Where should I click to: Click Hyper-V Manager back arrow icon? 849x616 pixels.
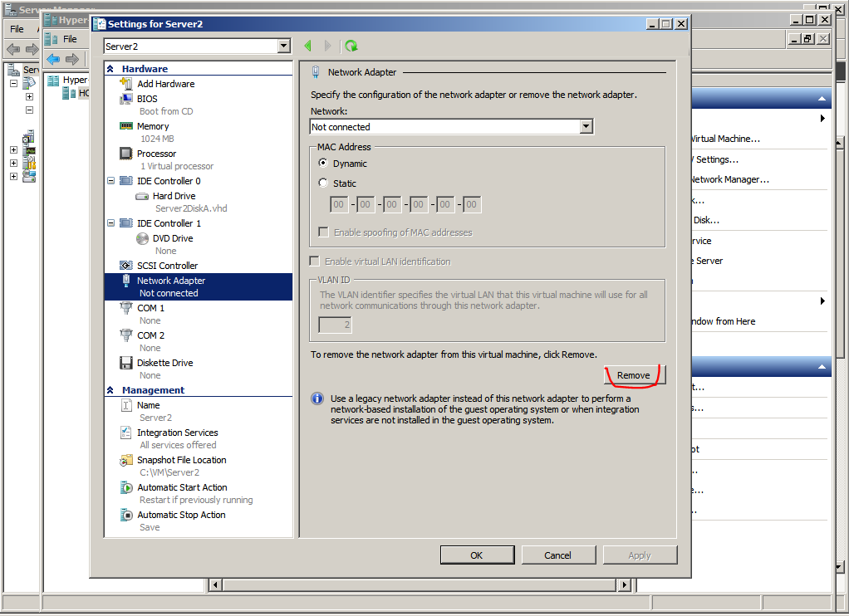(53, 59)
